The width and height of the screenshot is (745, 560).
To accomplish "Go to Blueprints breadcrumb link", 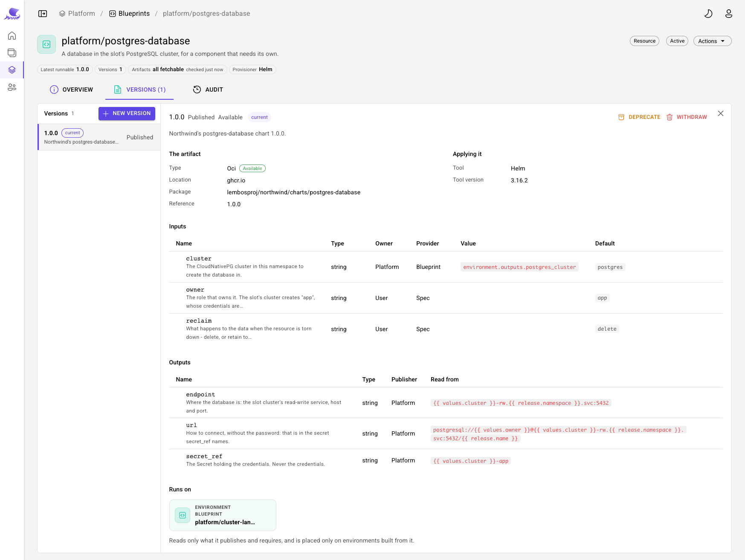I will (134, 14).
